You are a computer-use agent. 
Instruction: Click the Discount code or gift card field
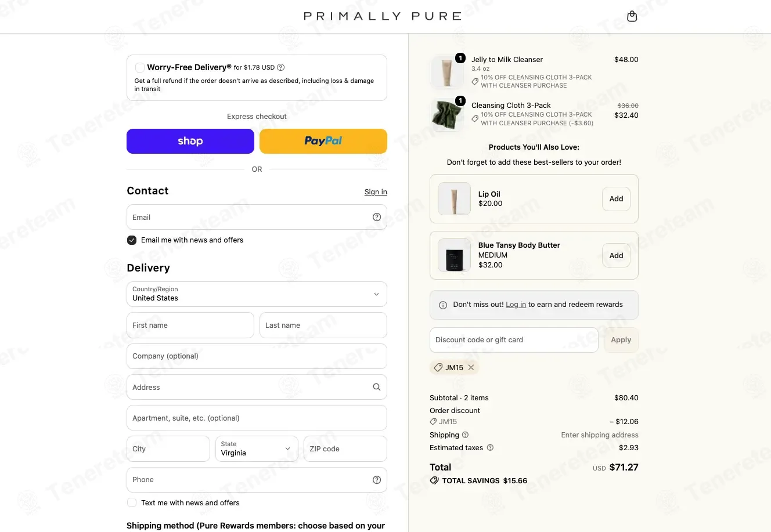point(514,340)
